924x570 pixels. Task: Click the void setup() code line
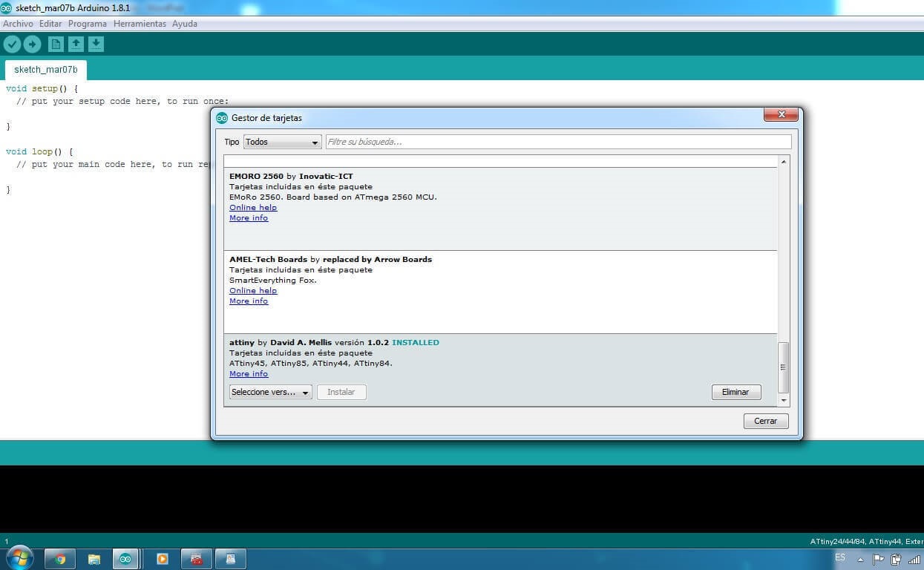[42, 88]
